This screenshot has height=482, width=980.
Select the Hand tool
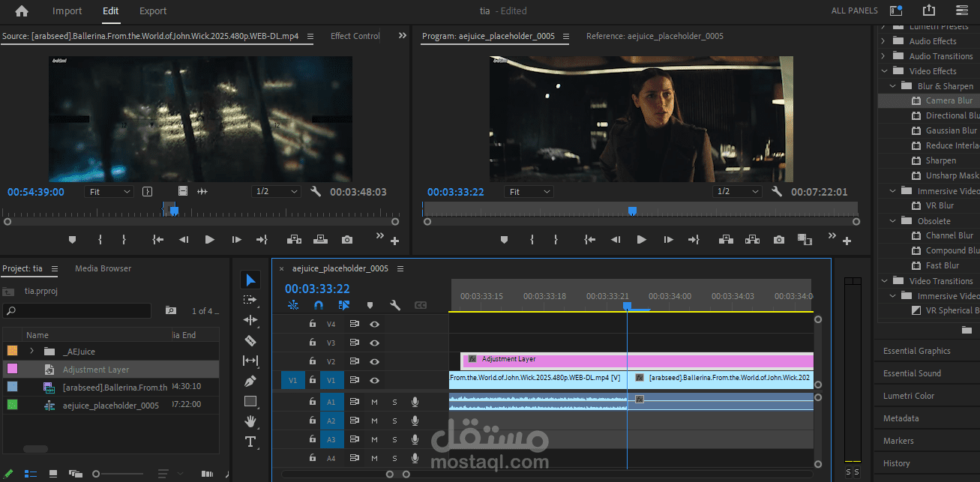250,421
